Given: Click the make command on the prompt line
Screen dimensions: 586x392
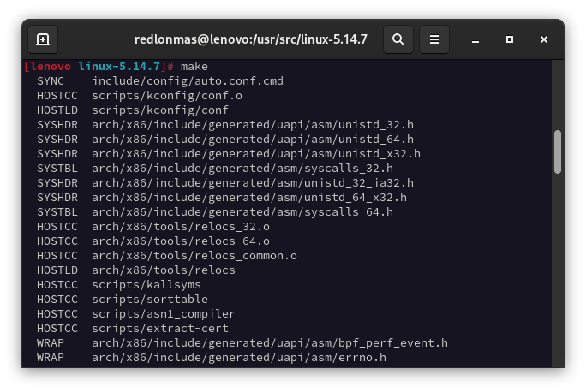Looking at the screenshot, I should click(x=194, y=66).
